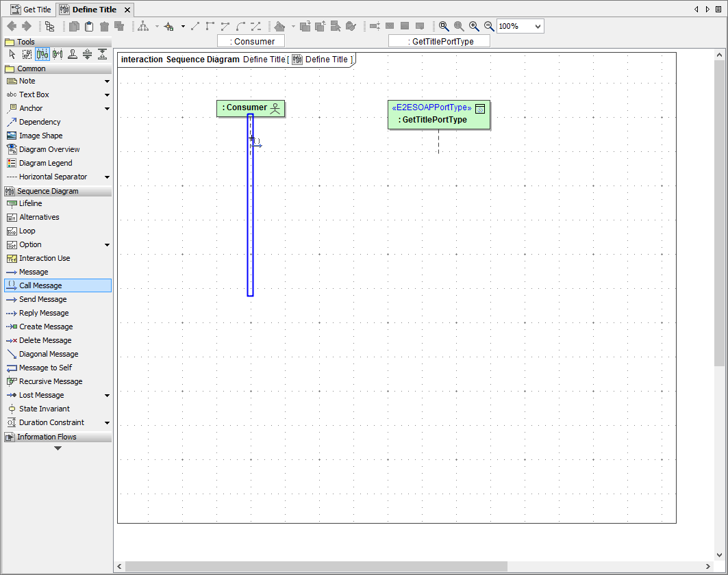Viewport: 728px width, 575px height.
Task: Toggle the dashed-box area selection tool
Action: [27, 55]
